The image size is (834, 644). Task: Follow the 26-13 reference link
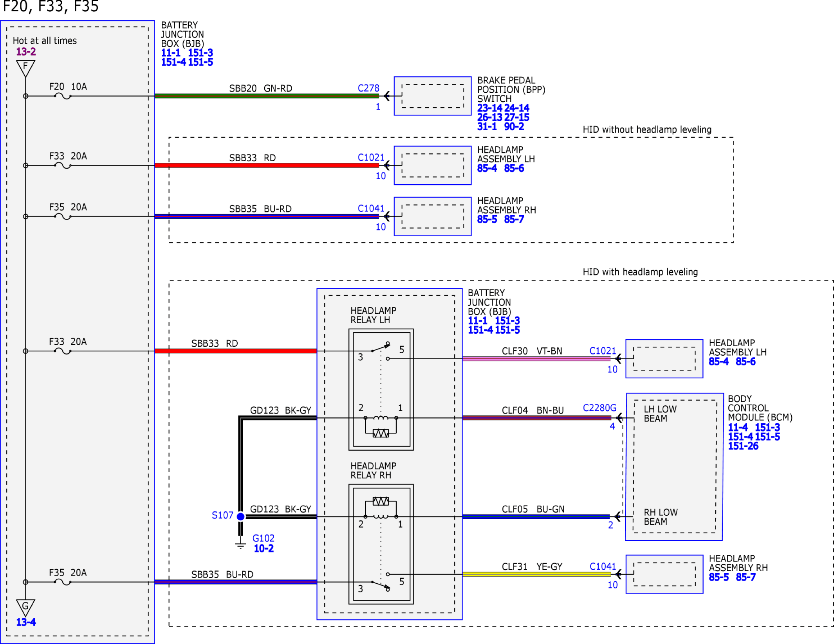click(489, 117)
